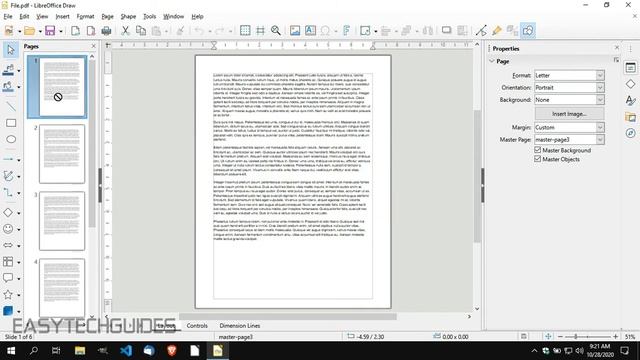Image resolution: width=640 pixels, height=360 pixels.
Task: Select the Lines and Arrows tool
Action: coord(8,159)
